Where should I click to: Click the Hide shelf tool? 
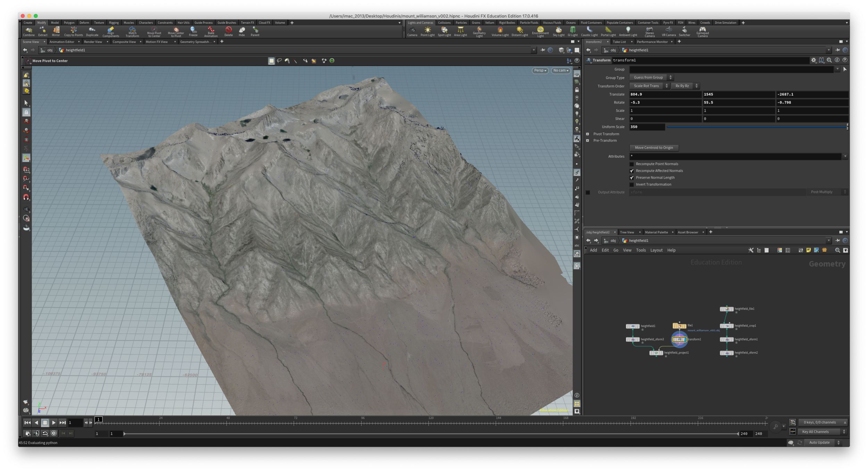coord(242,32)
